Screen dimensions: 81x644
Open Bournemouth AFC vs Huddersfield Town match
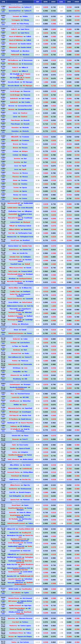click(20, 204)
